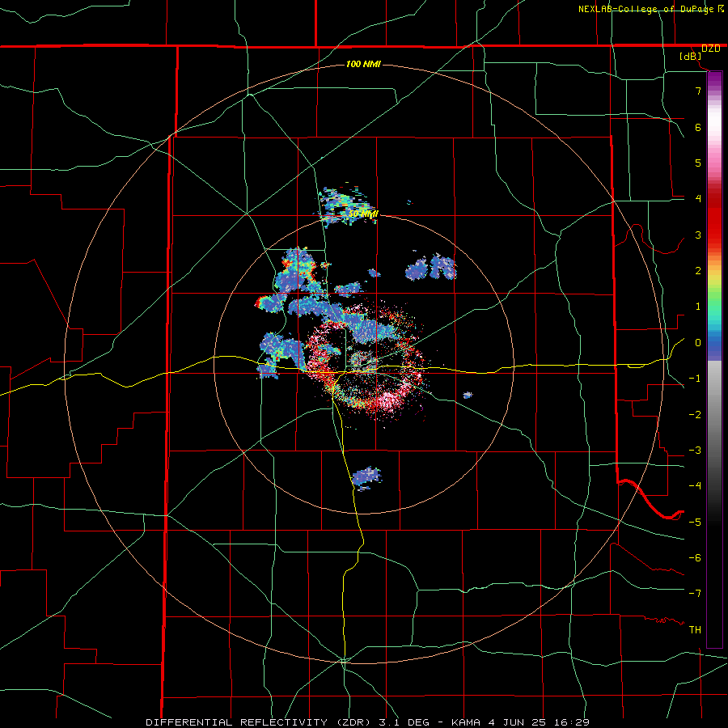The height and width of the screenshot is (728, 728).
Task: Pick the legend value "-1"
Action: tap(695, 379)
